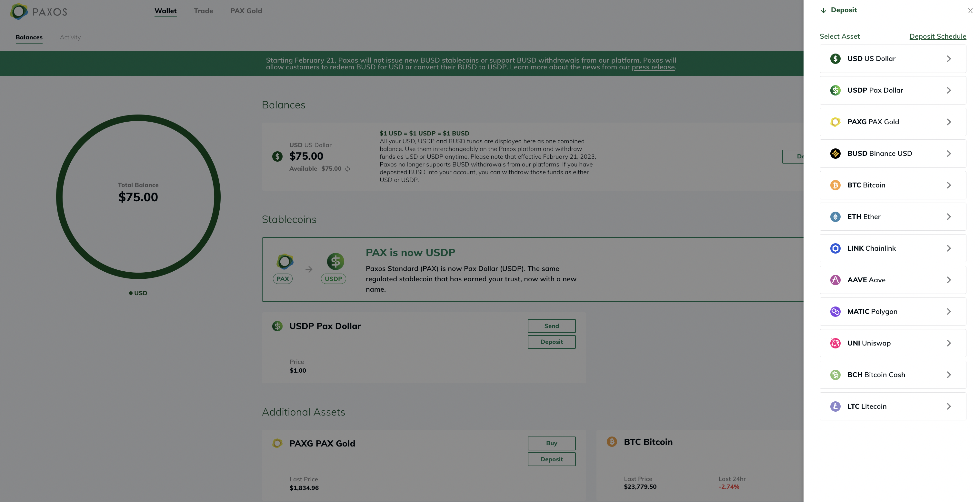
Task: Switch to Activity sub-tab
Action: pos(70,37)
